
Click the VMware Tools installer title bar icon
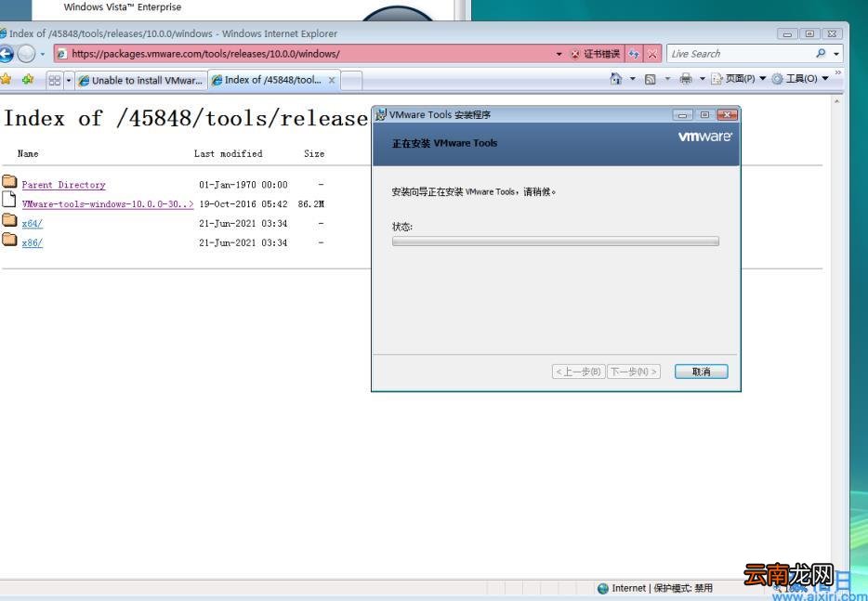click(381, 114)
